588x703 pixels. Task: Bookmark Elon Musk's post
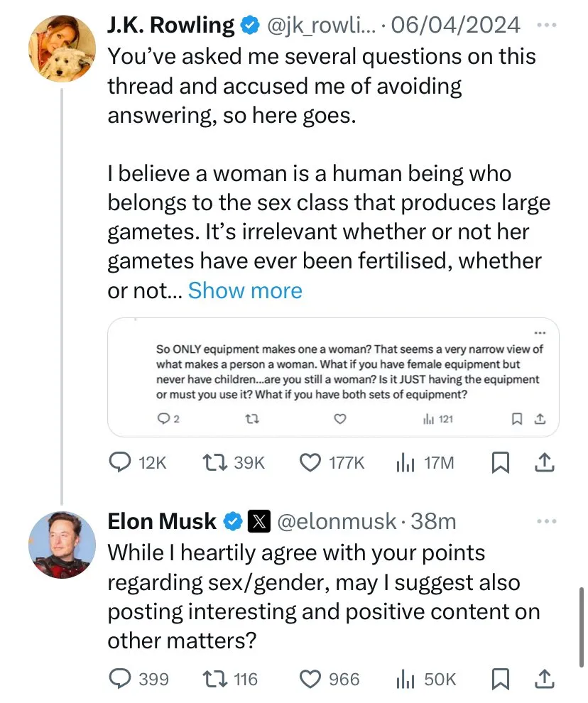(x=501, y=680)
